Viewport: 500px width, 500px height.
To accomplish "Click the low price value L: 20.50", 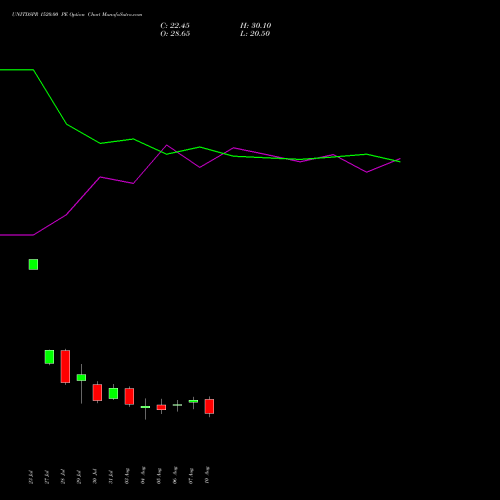I will click(255, 34).
